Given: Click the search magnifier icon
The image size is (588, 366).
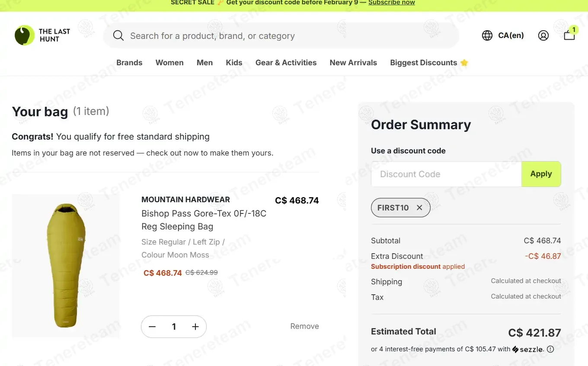Looking at the screenshot, I should (x=118, y=35).
